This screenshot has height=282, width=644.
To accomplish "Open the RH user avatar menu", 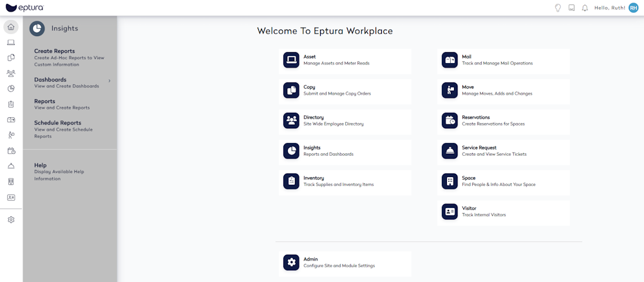I will 633,8.
